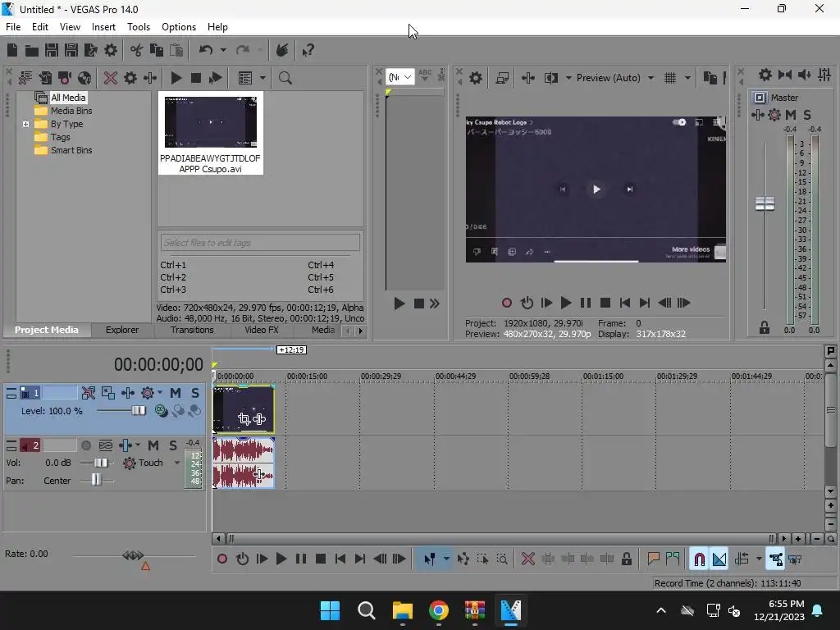Undo the last action

coord(206,50)
